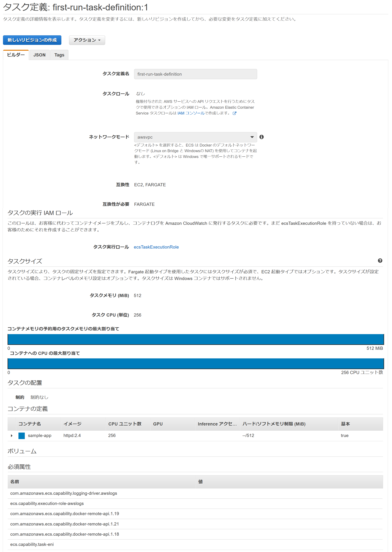Select ecs.capability.execution-role-awslogs row
The width and height of the screenshot is (392, 552).
(195, 503)
